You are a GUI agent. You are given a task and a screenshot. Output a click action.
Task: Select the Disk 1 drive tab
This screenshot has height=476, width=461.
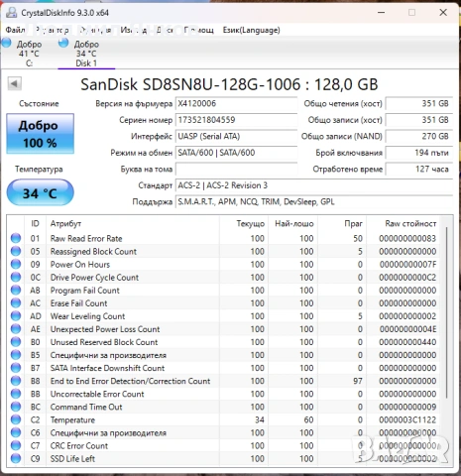[x=86, y=54]
